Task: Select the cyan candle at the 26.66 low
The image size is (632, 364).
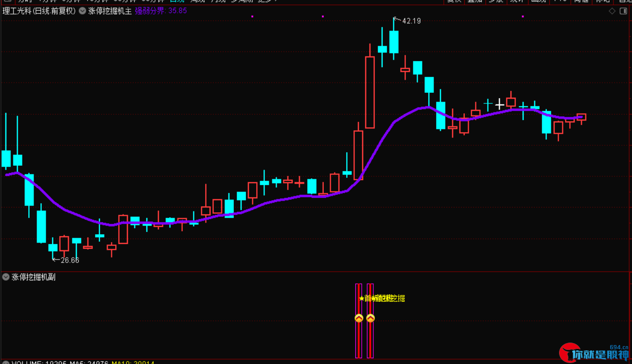Action: tap(53, 247)
